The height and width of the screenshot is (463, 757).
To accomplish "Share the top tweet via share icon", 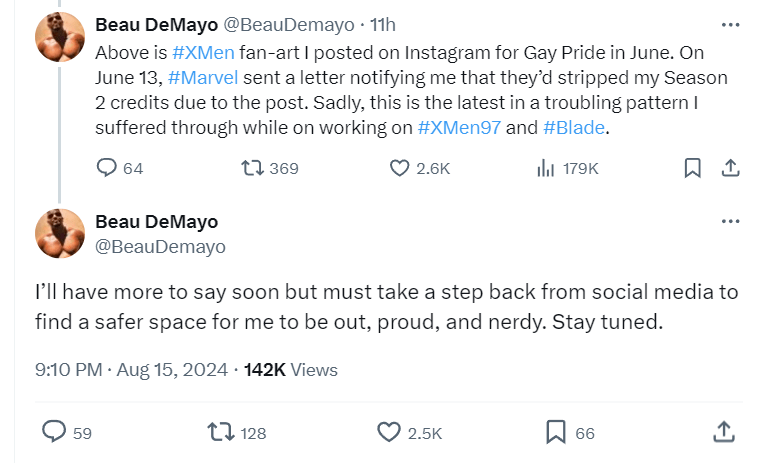I will pos(730,168).
